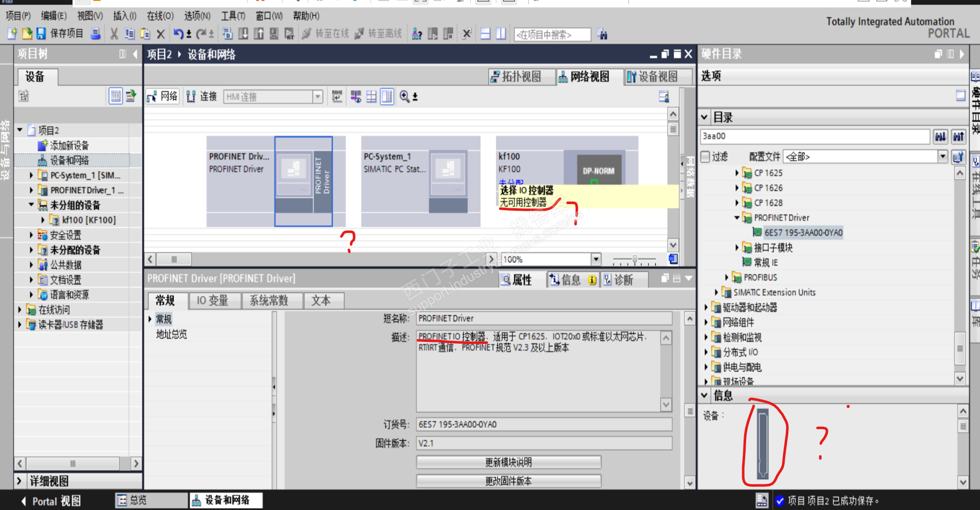980x510 pixels.
Task: Click the Upload from device icon
Action: [258, 34]
